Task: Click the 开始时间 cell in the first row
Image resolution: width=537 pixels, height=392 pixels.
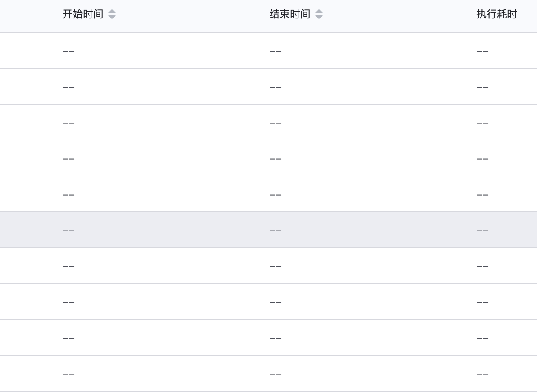Action: (x=69, y=50)
